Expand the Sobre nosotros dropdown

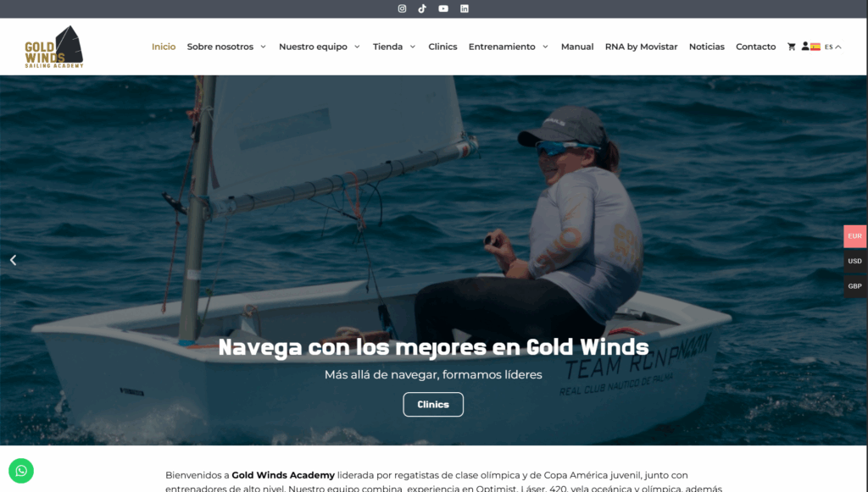click(226, 47)
